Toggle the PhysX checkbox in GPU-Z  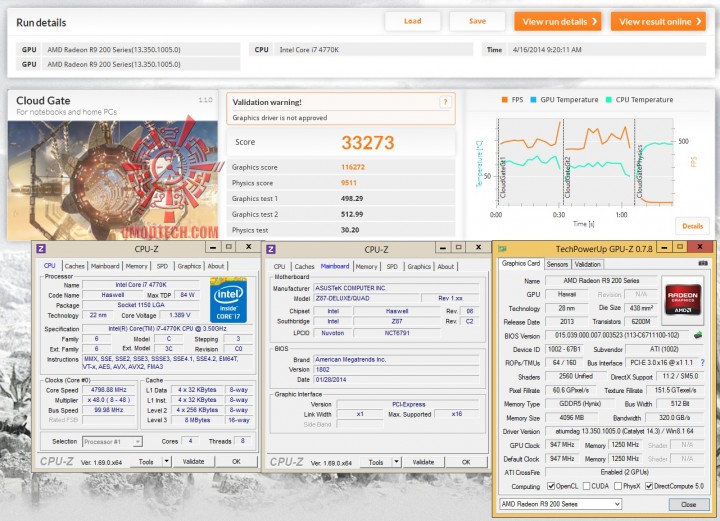click(618, 486)
